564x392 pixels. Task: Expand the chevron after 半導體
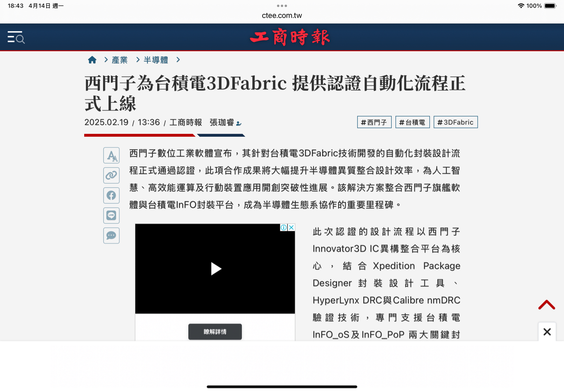click(178, 60)
